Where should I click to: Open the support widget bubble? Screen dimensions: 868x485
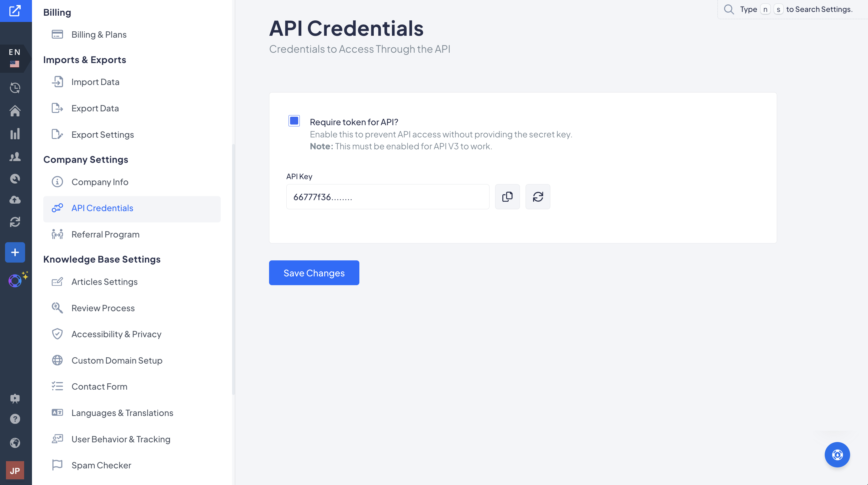(837, 455)
